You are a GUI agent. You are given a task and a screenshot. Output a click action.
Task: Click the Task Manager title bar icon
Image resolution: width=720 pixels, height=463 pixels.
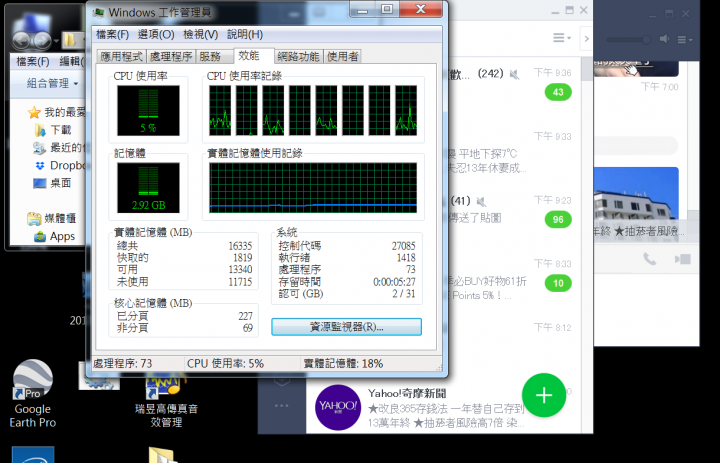click(99, 12)
